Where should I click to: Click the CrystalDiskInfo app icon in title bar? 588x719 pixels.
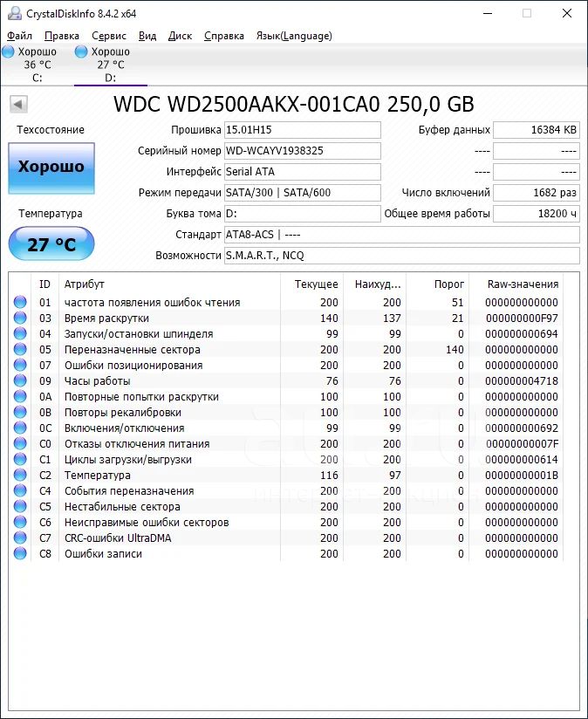click(14, 13)
